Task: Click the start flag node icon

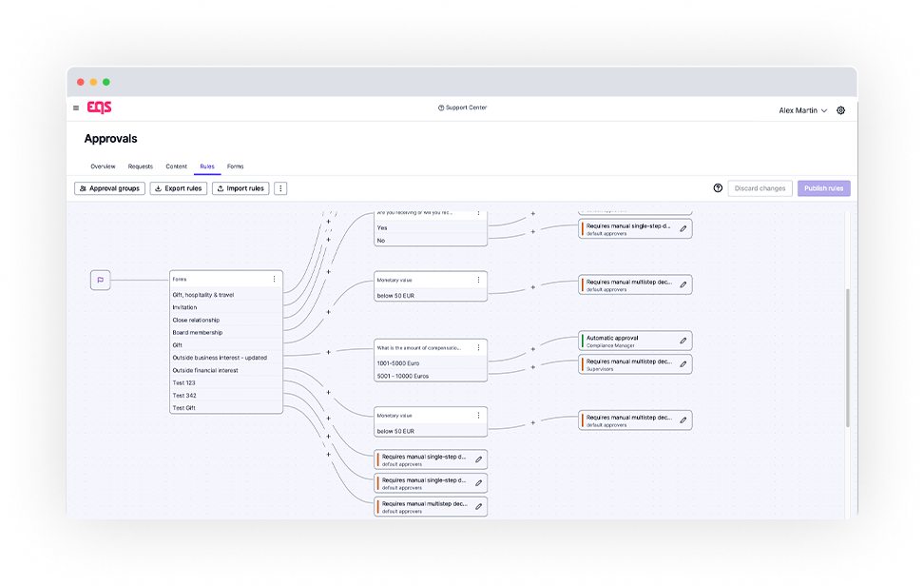Action: tap(101, 280)
